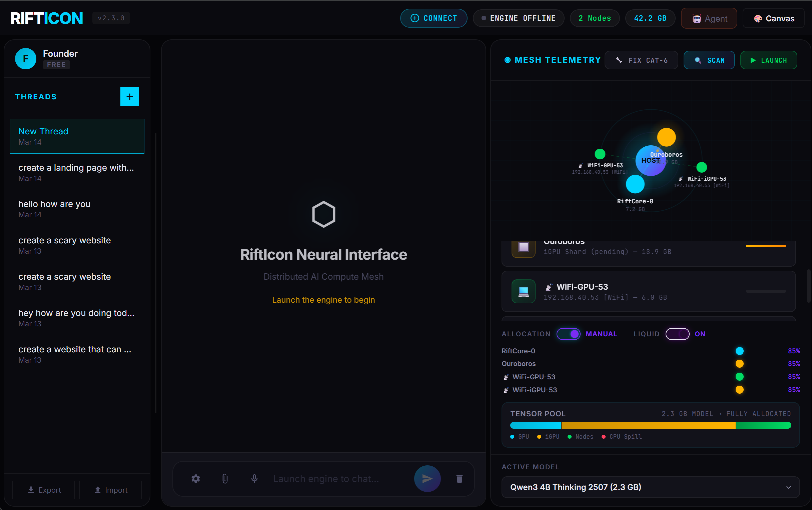The width and height of the screenshot is (812, 510).
Task: Click the Fix CAT-6 button
Action: [641, 60]
